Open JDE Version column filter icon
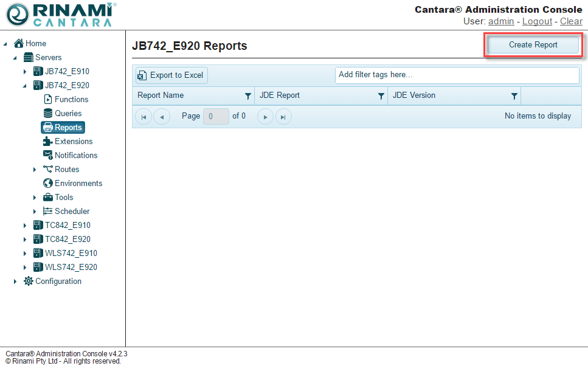 tap(514, 96)
